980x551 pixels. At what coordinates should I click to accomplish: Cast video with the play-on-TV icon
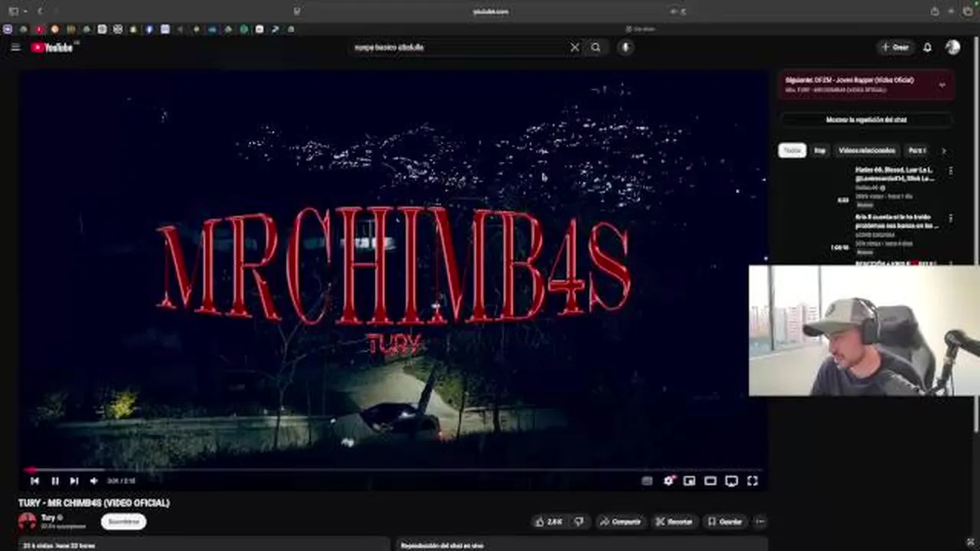pos(731,481)
